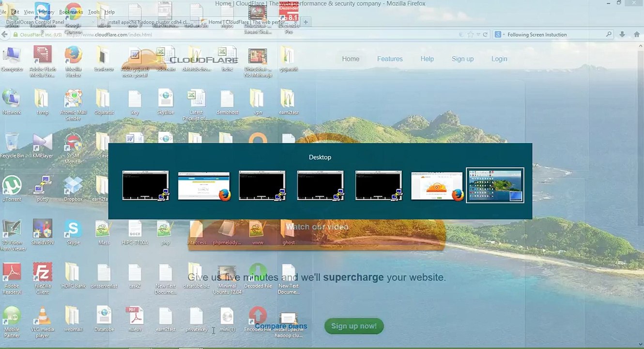Click the Features link on CloudFlare
The image size is (644, 349).
(x=390, y=59)
